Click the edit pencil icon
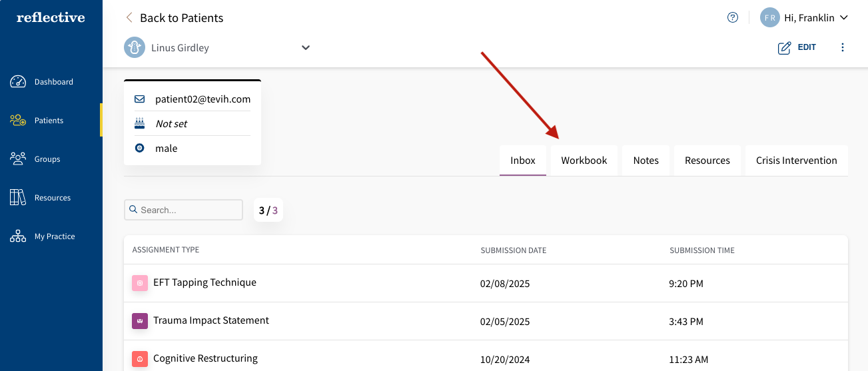The image size is (868, 371). tap(785, 47)
